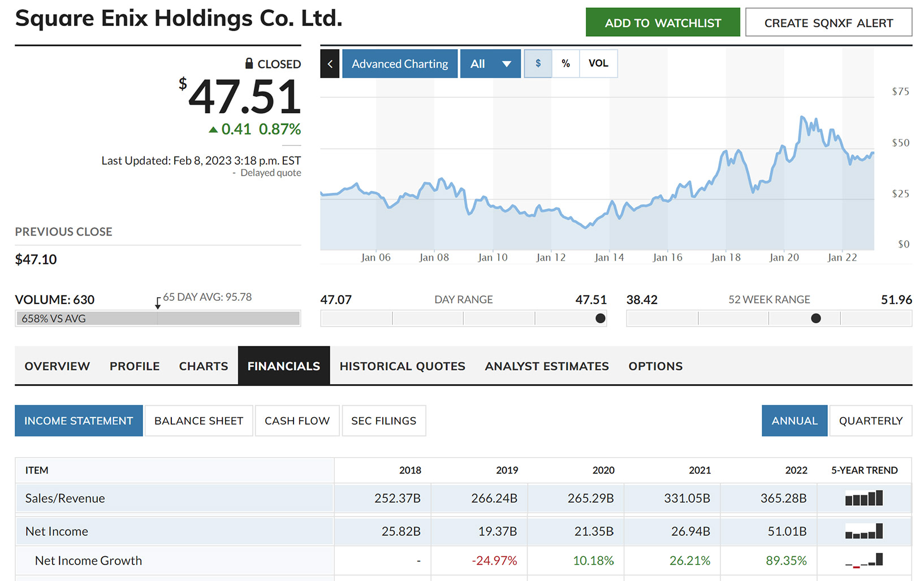Screen dimensions: 924x581
Task: Click the Jan 20 chart axis label
Action: click(x=784, y=257)
